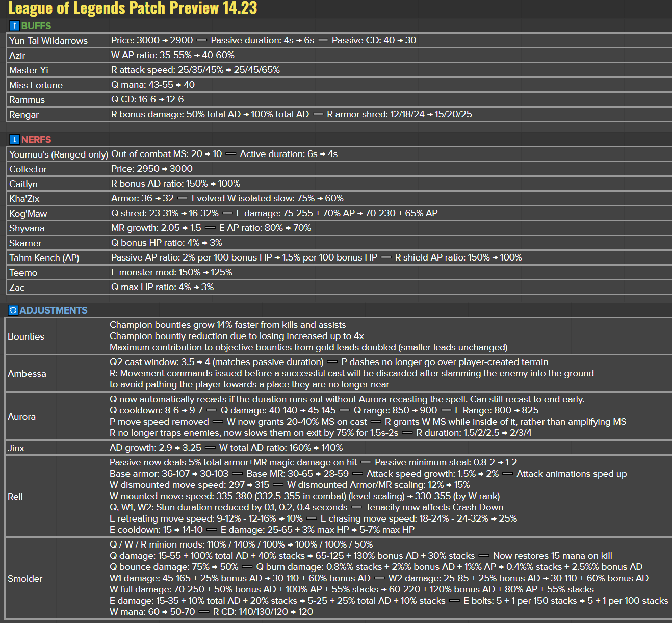Click the Yun Tal Wildarrows item name

48,41
